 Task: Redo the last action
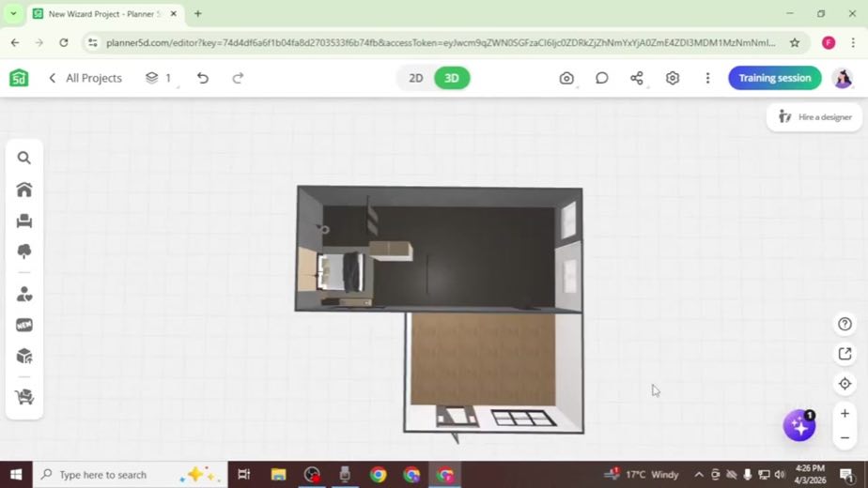click(238, 78)
